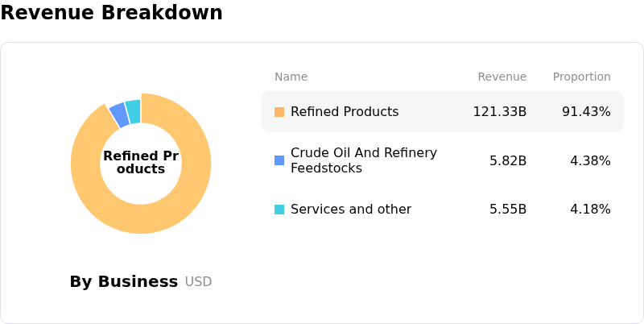This screenshot has width=644, height=324.
Task: Click the orange Refined Products legend swatch
Action: click(x=279, y=112)
